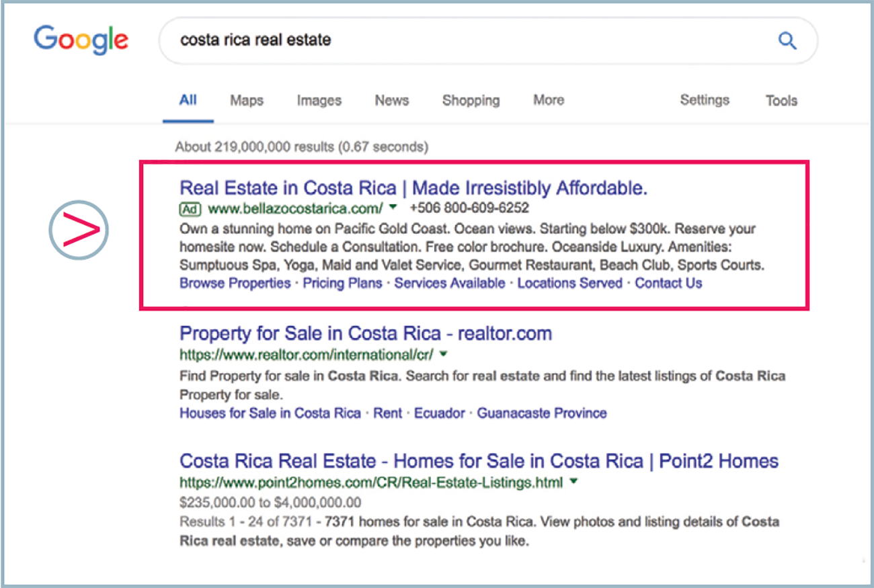
Task: Open the Pricing Plans sitelink
Action: 342,283
